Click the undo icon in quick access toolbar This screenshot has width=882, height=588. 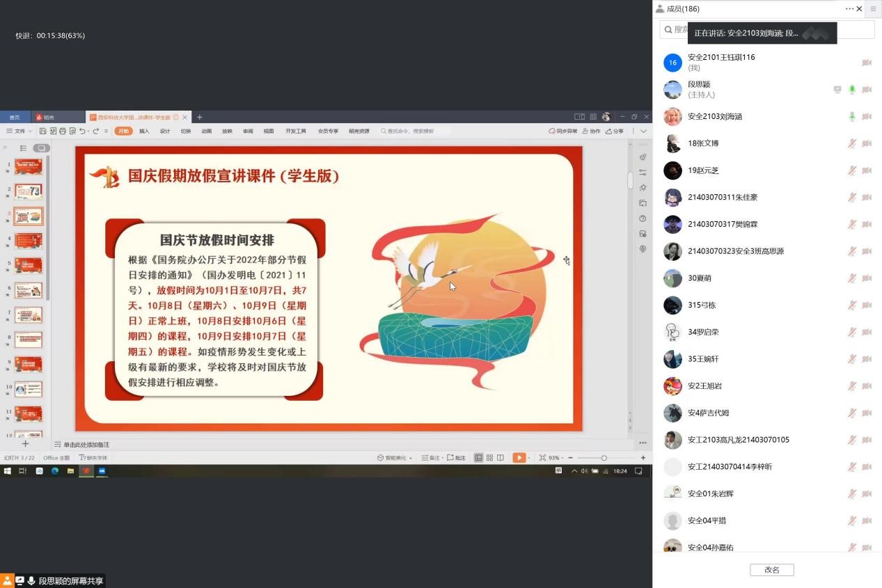click(x=82, y=131)
